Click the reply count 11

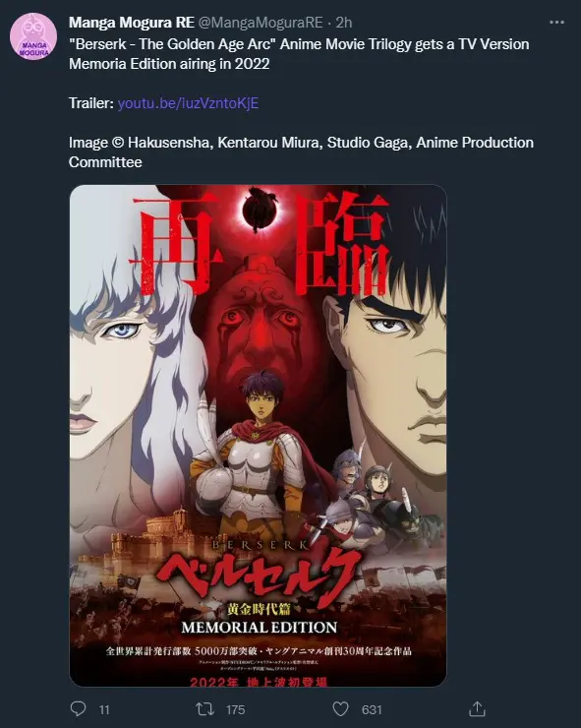(104, 710)
